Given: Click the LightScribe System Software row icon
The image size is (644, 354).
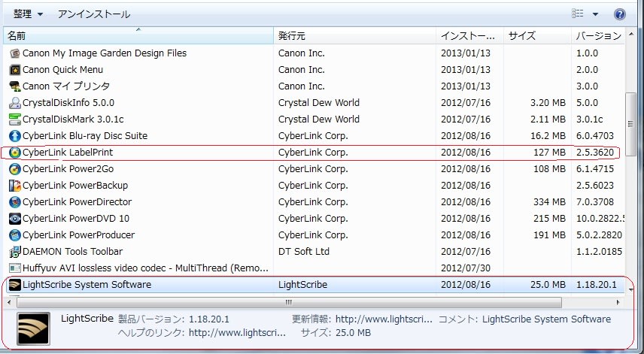Looking at the screenshot, I should point(15,285).
